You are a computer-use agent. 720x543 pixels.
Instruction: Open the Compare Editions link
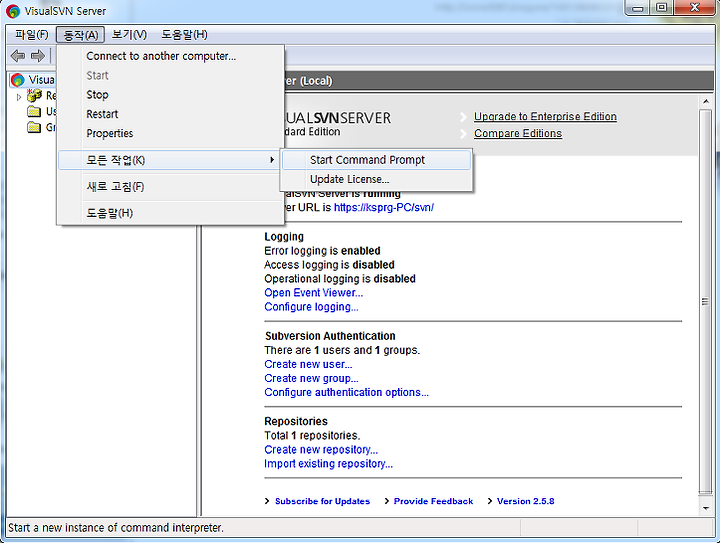tap(518, 133)
